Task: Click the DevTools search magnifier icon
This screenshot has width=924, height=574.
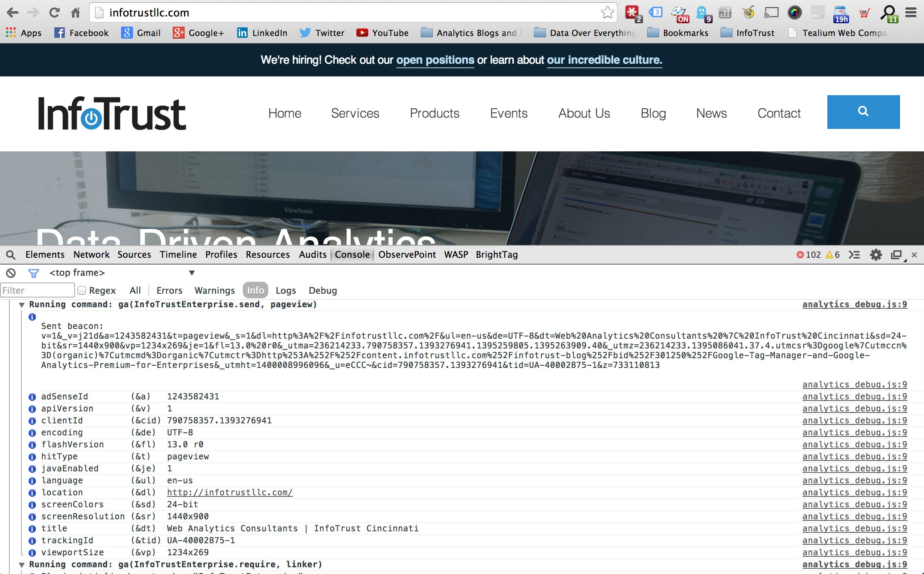Action: pos(11,255)
